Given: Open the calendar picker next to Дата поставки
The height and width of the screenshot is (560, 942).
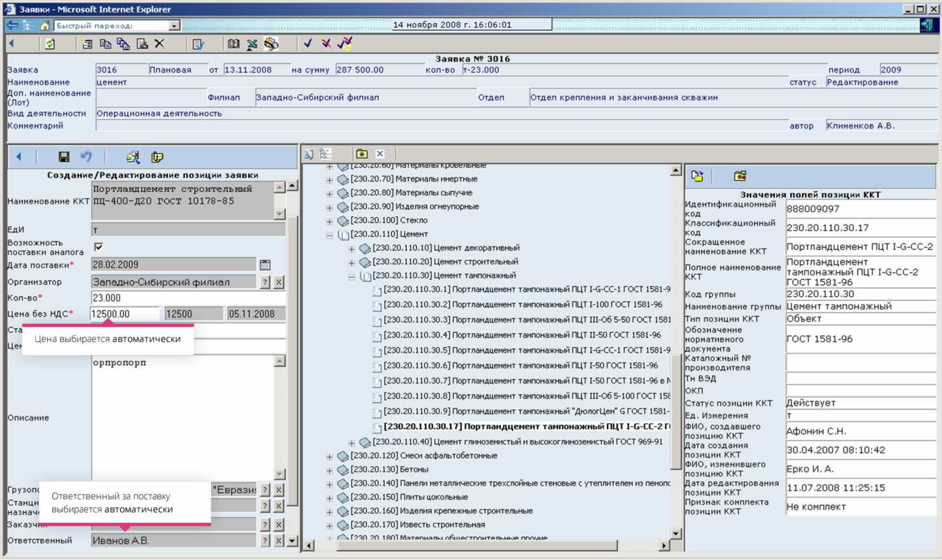Looking at the screenshot, I should pos(265,265).
